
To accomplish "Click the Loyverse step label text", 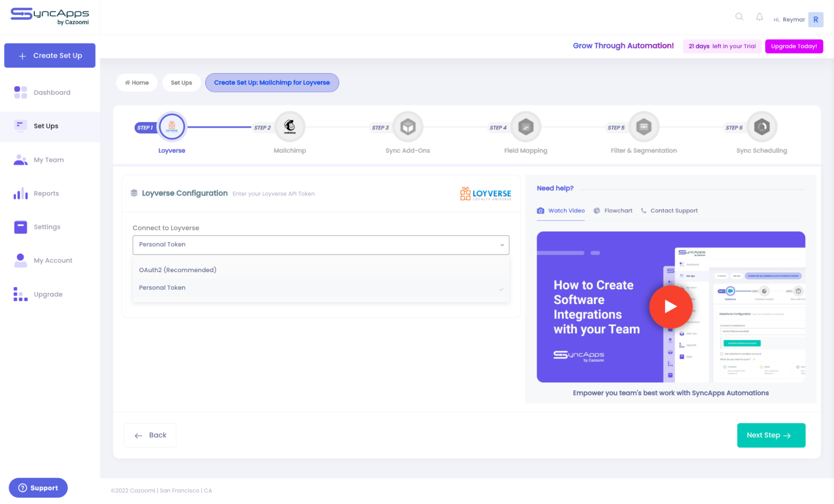I will coord(171,150).
